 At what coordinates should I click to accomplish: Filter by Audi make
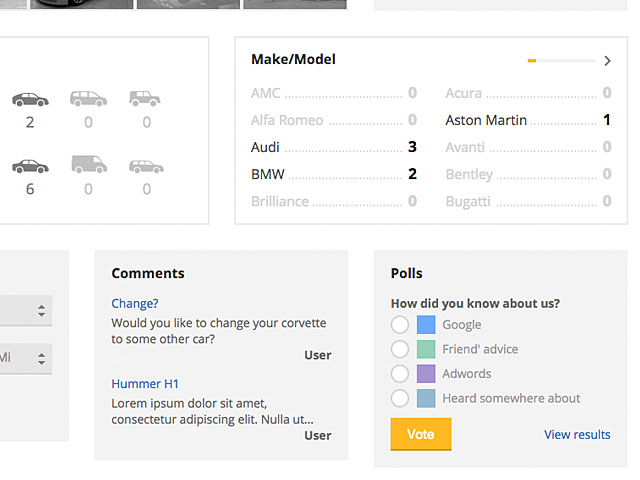(333, 147)
